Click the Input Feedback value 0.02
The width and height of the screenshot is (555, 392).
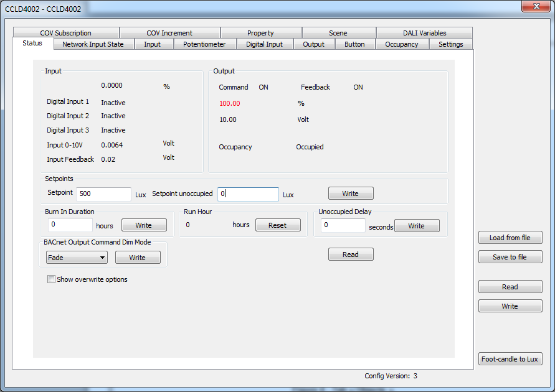tap(108, 159)
